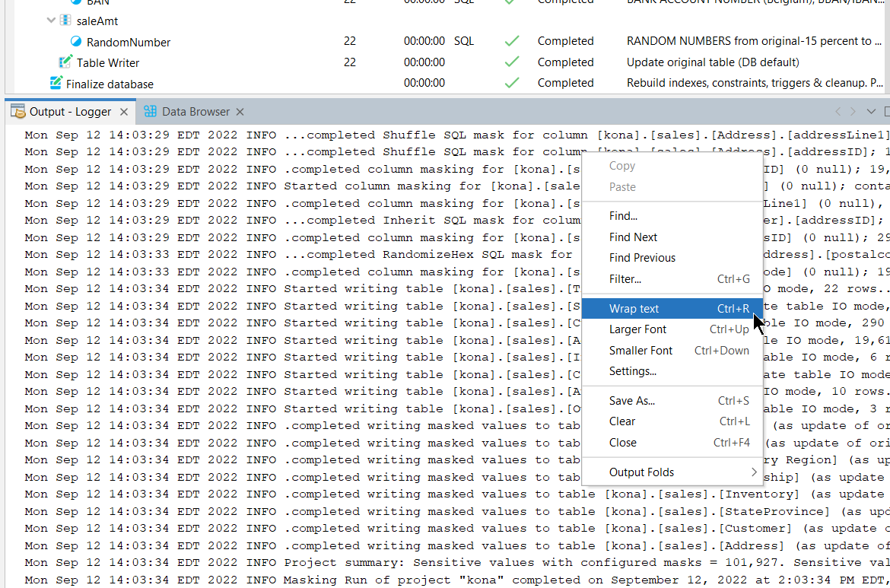Viewport: 890px width, 588px height.
Task: Choose Find Previous in context menu
Action: click(672, 258)
